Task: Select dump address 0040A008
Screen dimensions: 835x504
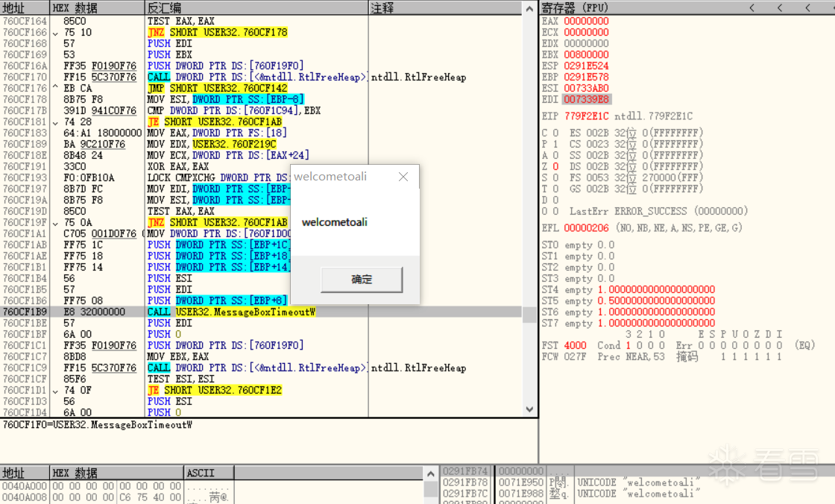Action: (25, 497)
